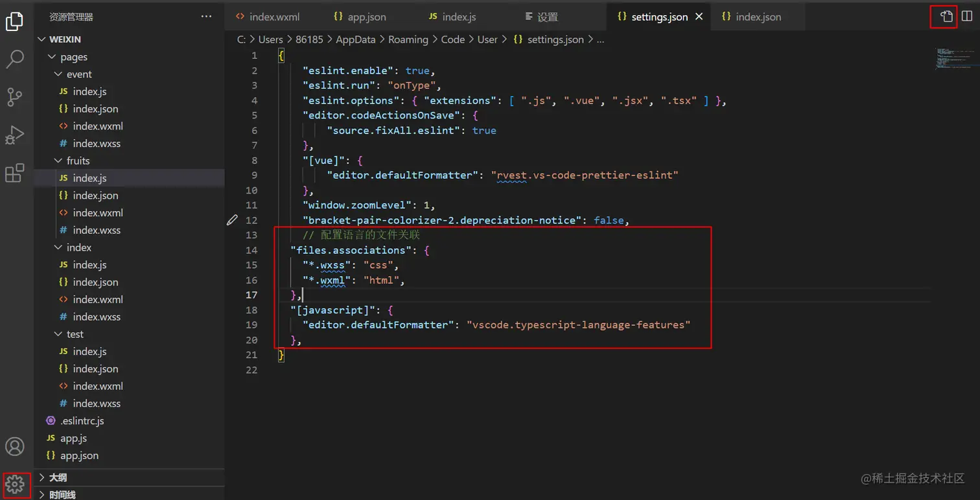Open the Manage gear icon
The image size is (980, 500).
(x=15, y=484)
